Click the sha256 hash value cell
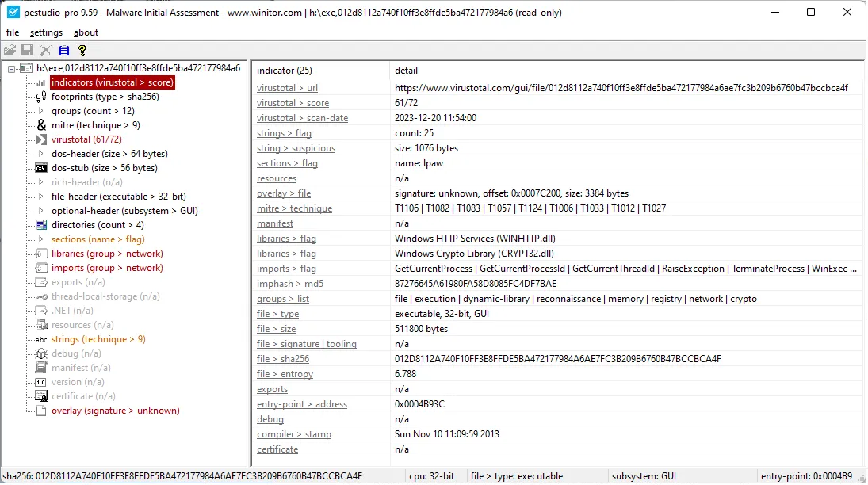The image size is (868, 485). [558, 359]
